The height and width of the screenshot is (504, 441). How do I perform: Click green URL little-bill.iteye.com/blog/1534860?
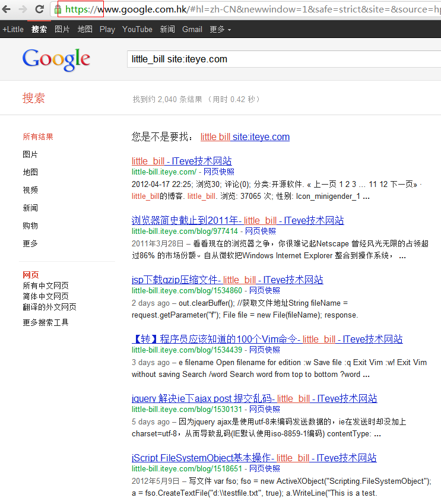(187, 290)
